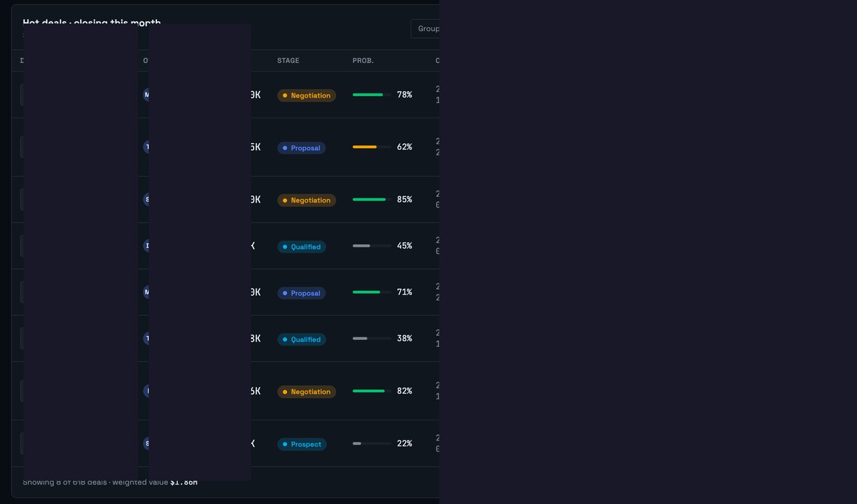Click the 82% probability value

tap(405, 391)
